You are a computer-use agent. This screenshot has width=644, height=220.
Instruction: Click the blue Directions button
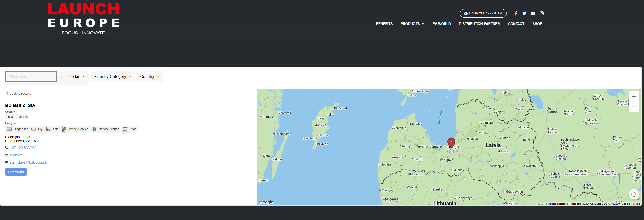(16, 172)
